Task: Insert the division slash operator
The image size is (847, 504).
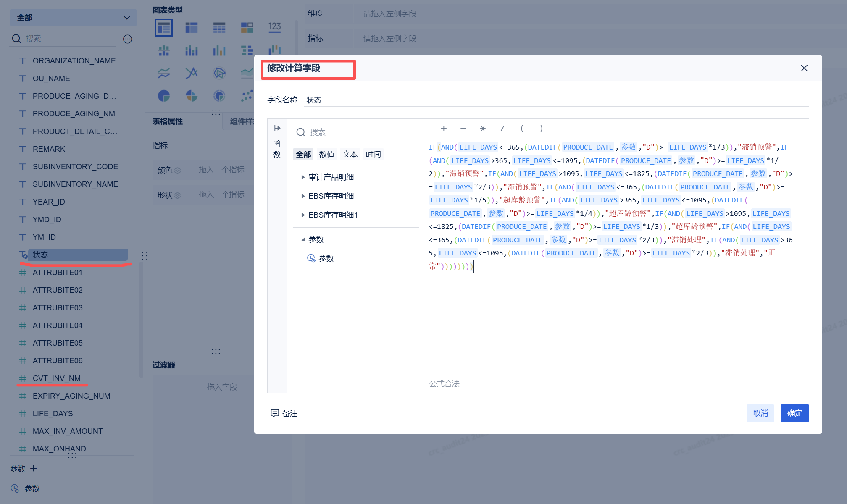Action: (502, 129)
